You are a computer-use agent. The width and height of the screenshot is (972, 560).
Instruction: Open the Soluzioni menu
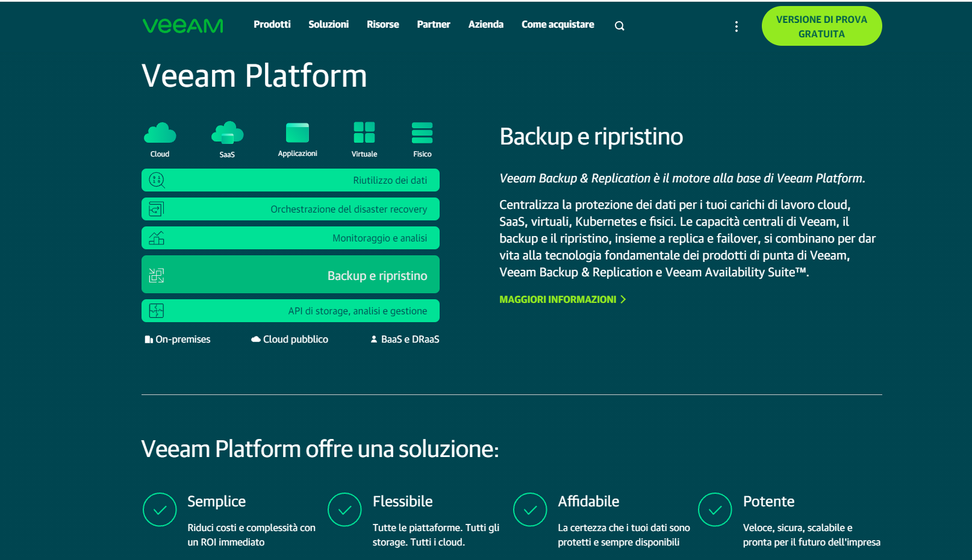point(329,25)
